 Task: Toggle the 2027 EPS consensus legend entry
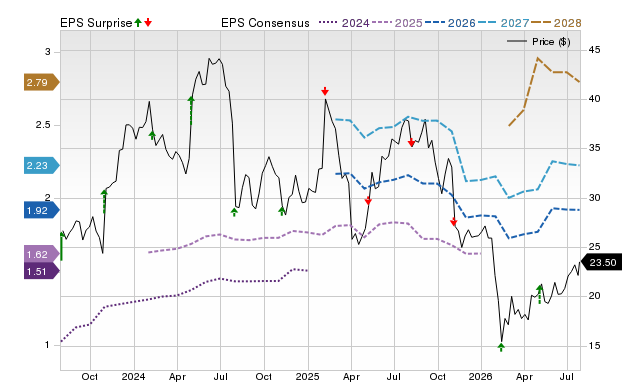point(504,23)
